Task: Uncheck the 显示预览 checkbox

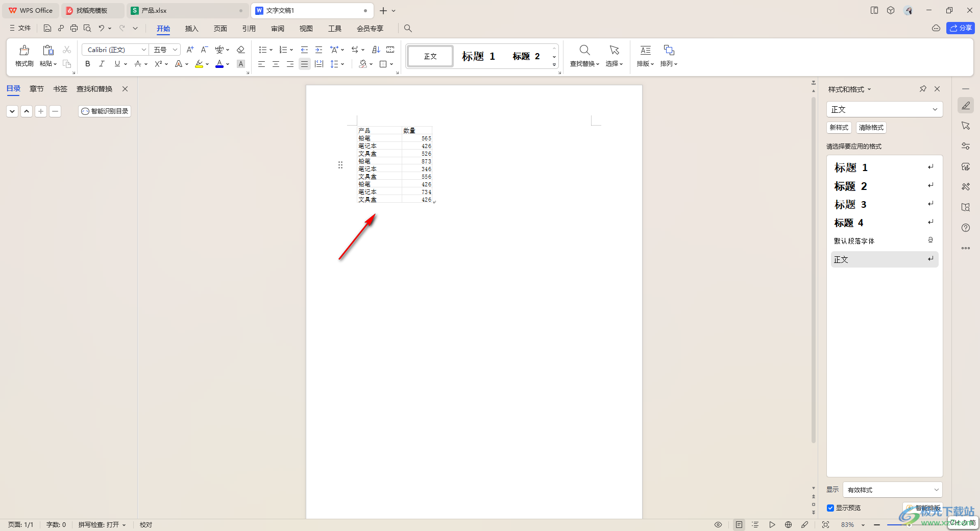Action: 830,508
